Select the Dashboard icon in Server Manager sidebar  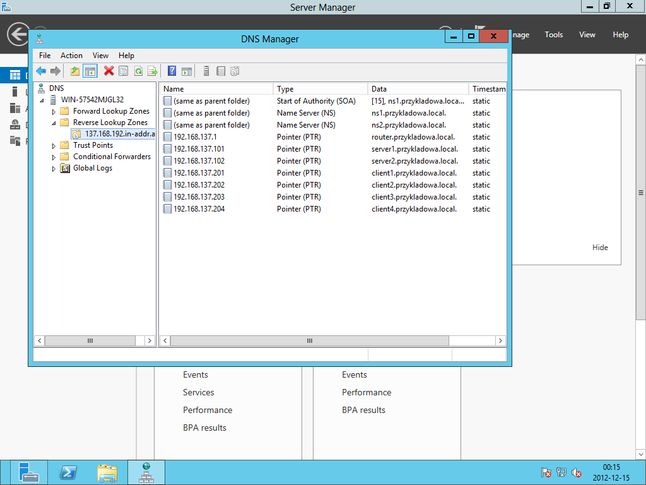[x=15, y=75]
